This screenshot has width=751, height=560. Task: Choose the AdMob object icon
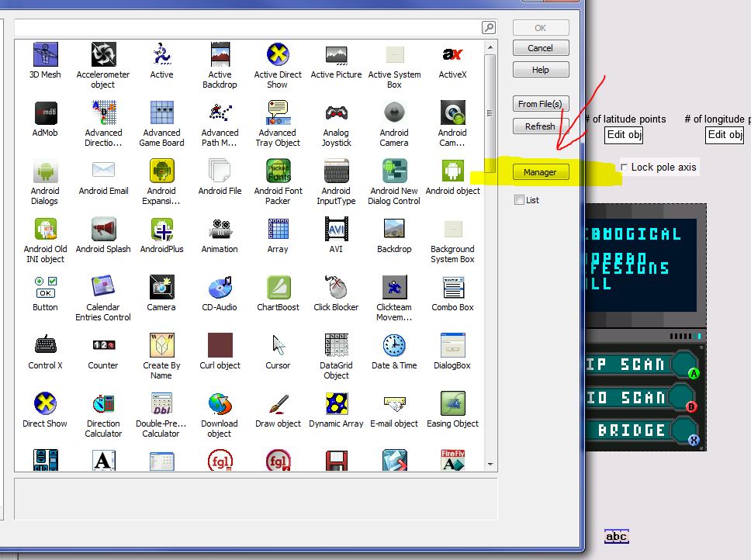[46, 113]
